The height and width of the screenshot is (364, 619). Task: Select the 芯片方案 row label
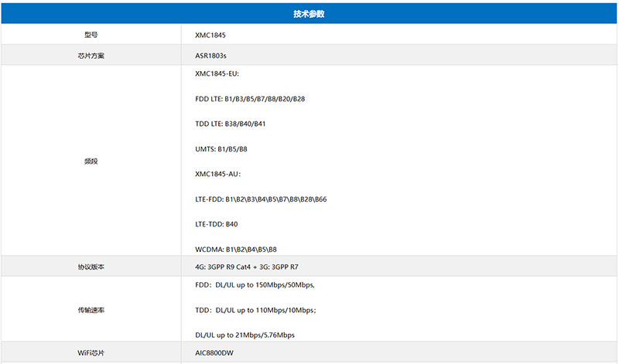(x=91, y=56)
